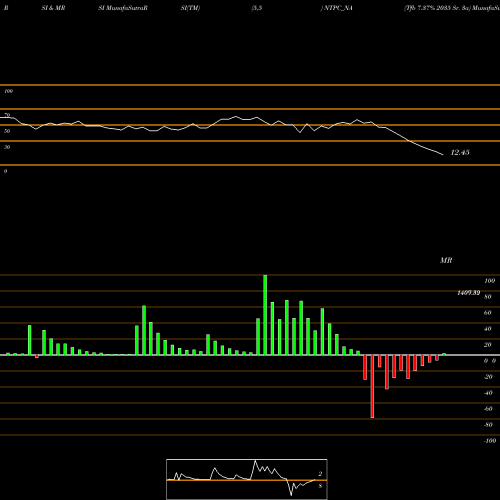Viewport: 500px width, 500px height.
Task: Click the 1409.32 value label
Action: click(469, 293)
